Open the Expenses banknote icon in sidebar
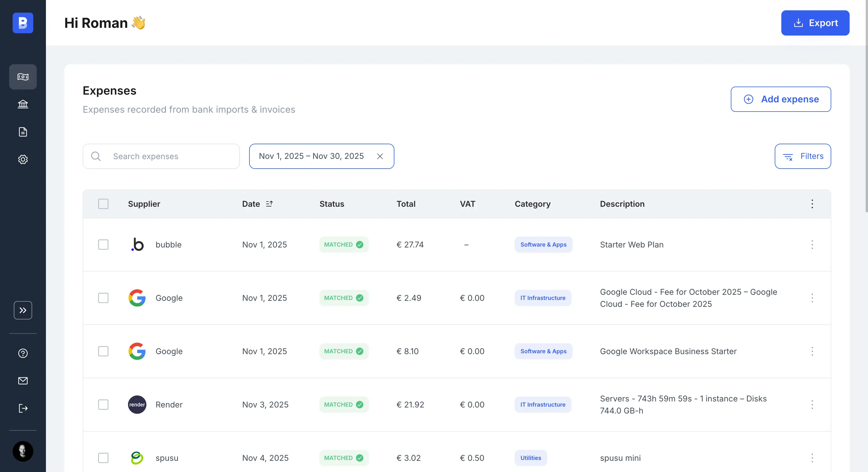Image resolution: width=868 pixels, height=472 pixels. [x=23, y=77]
